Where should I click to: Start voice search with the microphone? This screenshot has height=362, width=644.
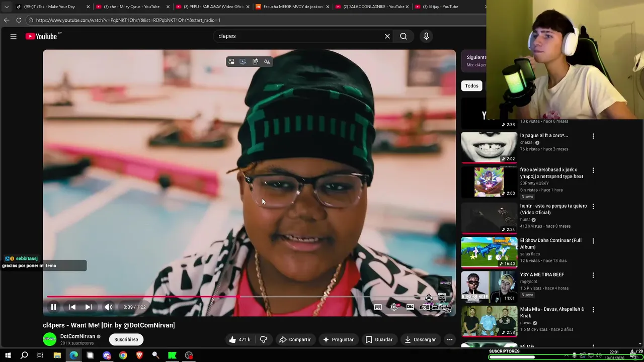point(426,36)
